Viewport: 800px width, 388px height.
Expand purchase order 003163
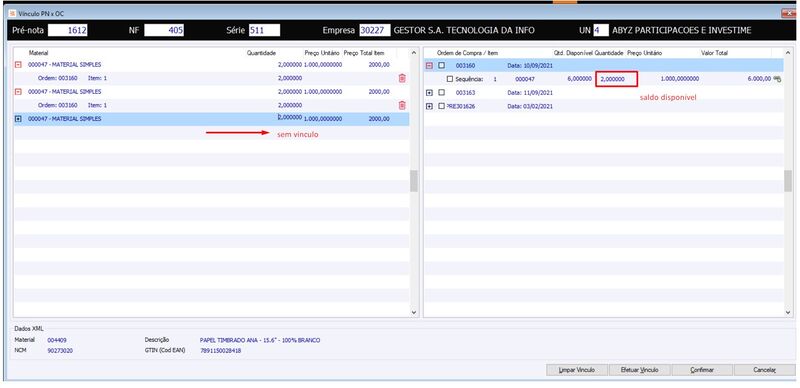click(429, 92)
